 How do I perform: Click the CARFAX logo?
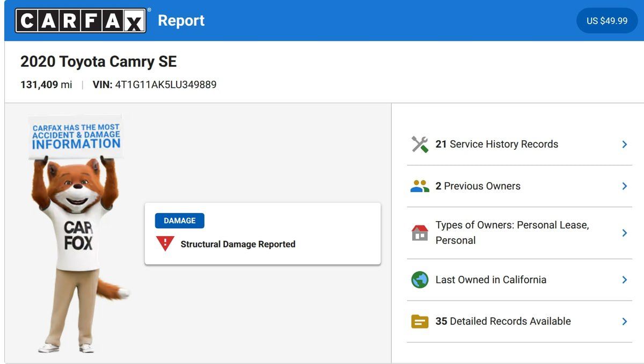(x=80, y=20)
